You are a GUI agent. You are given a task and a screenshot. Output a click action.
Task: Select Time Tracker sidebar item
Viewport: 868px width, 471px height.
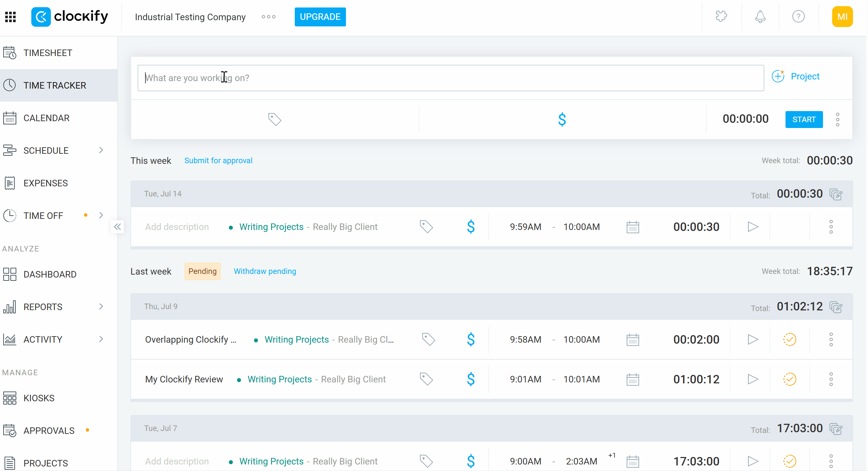tap(59, 86)
